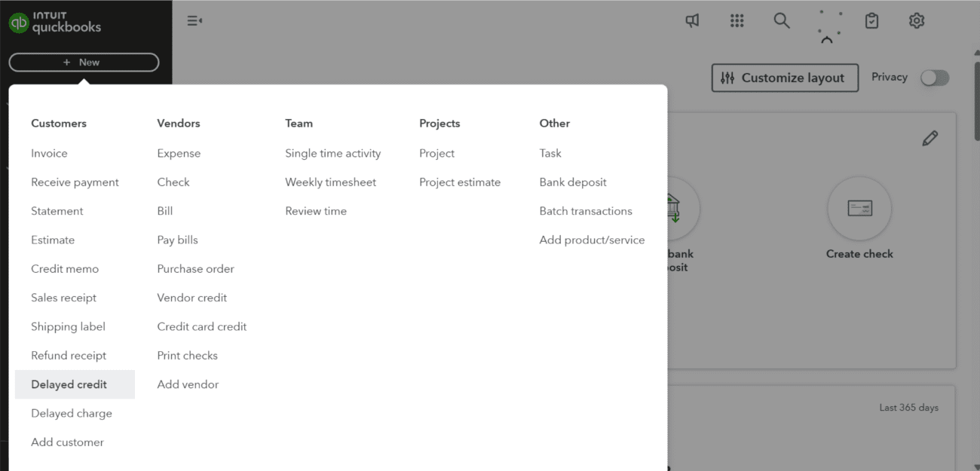The width and height of the screenshot is (980, 471).
Task: Click the Create check icon
Action: tap(859, 209)
